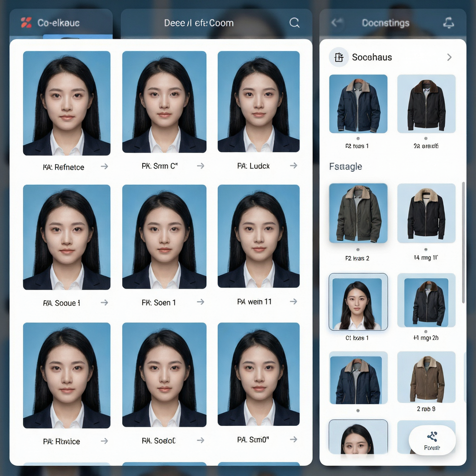The width and height of the screenshot is (476, 476).
Task: Open the portrait above PK: Srnm C"
Action: [x=164, y=102]
